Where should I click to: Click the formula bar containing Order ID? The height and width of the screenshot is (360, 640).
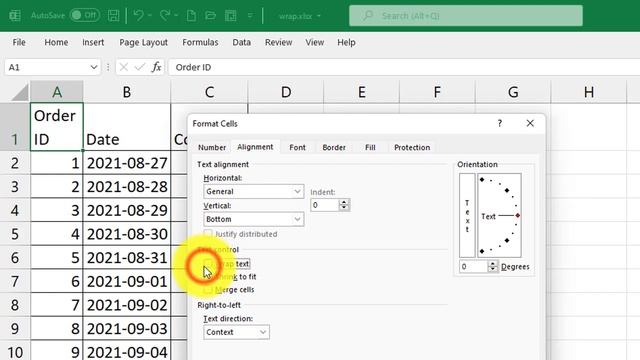pyautogui.click(x=404, y=67)
